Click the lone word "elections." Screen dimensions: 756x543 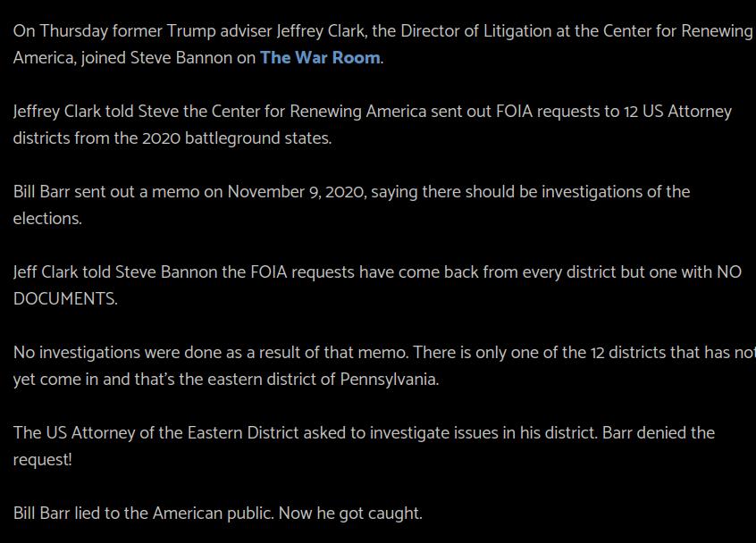tap(47, 219)
